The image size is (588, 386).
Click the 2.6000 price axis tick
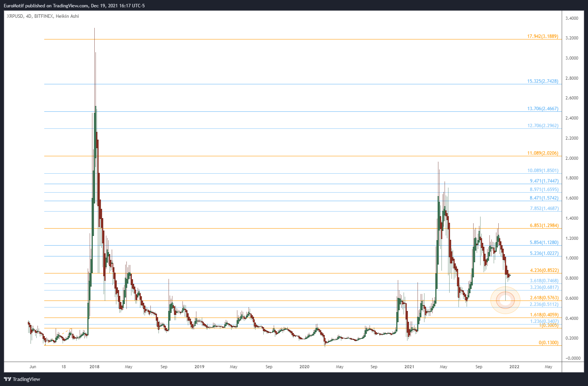(x=572, y=98)
